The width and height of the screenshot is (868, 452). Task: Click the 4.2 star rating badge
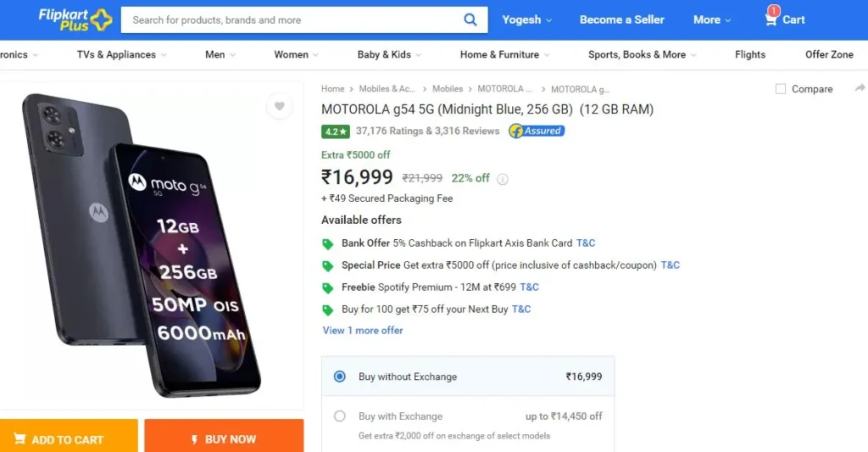[336, 131]
